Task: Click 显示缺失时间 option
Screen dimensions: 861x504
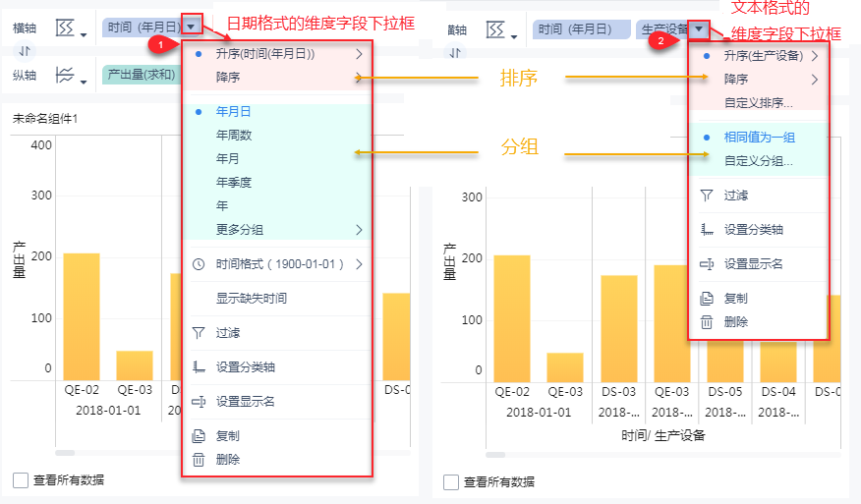Action: click(252, 298)
